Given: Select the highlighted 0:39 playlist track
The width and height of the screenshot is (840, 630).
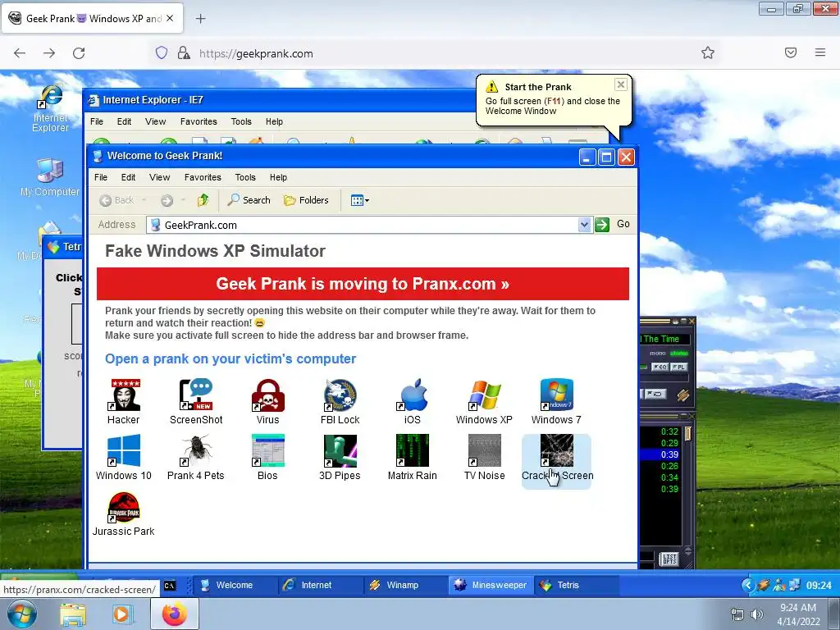Looking at the screenshot, I should pos(660,454).
